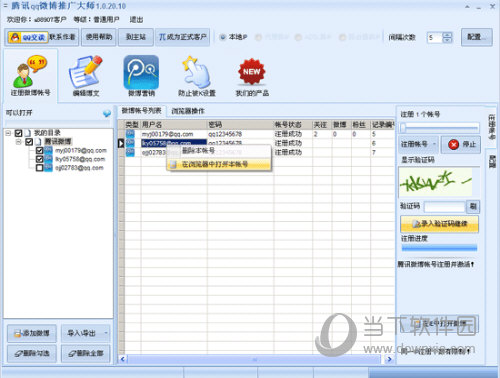Select the first vertical tab on right edge
This screenshot has height=378, width=500.
click(492, 127)
